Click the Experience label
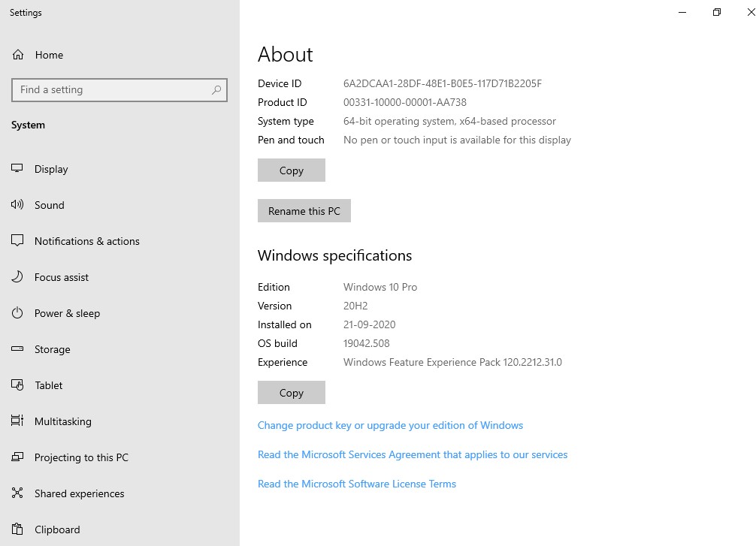 282,362
